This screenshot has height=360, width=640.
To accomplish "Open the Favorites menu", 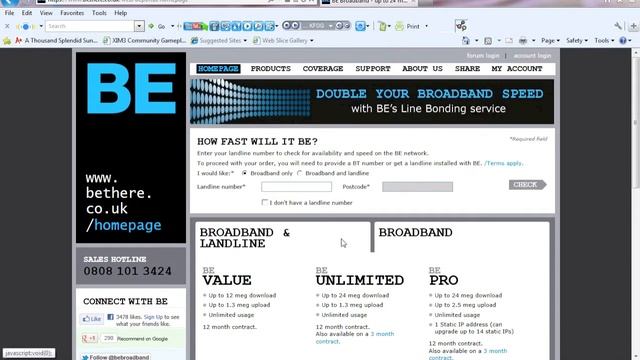I will [x=72, y=13].
